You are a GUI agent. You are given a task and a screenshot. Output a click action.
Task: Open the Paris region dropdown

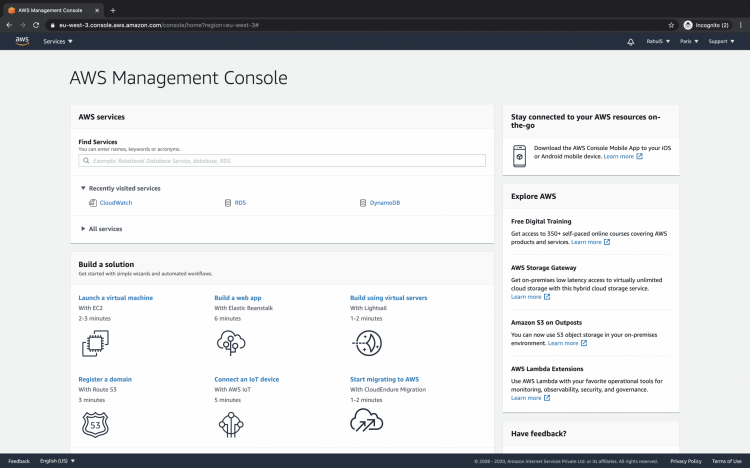click(689, 42)
